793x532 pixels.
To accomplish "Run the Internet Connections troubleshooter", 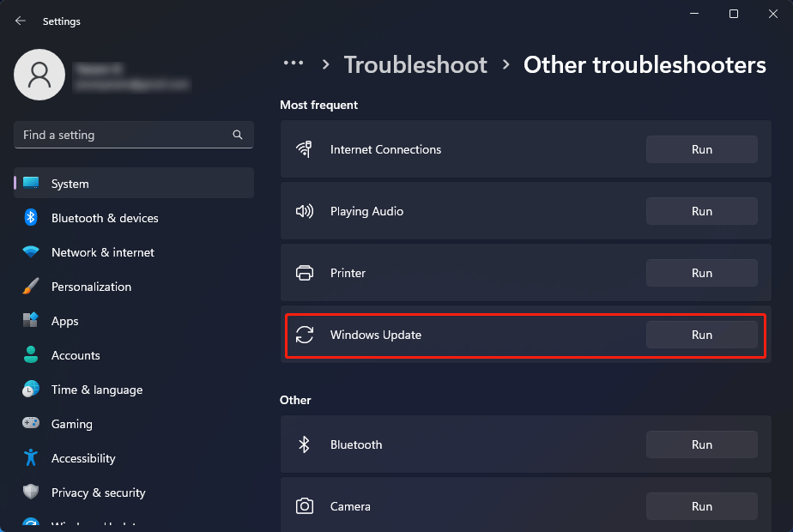I will (x=701, y=149).
